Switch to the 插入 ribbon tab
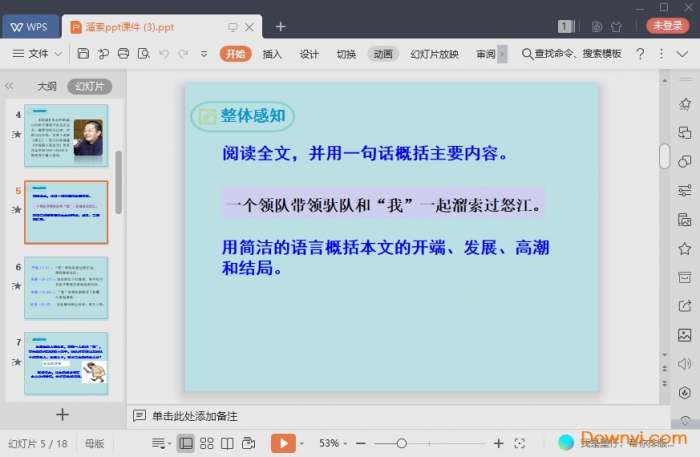Screen dimensions: 700x457 point(272,54)
